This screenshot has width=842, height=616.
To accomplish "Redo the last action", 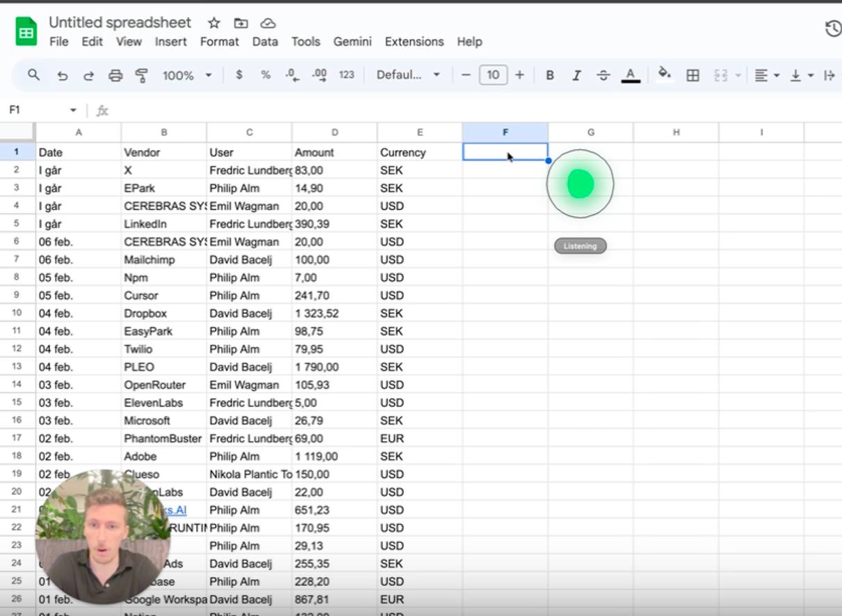I will (x=88, y=76).
